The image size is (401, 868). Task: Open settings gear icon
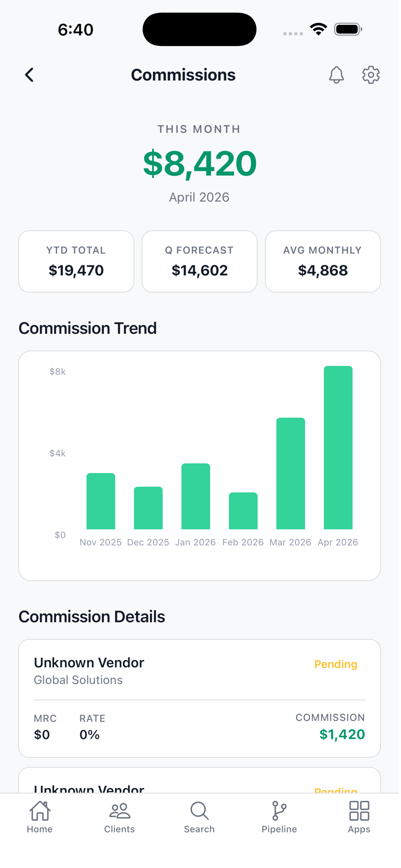tap(372, 75)
